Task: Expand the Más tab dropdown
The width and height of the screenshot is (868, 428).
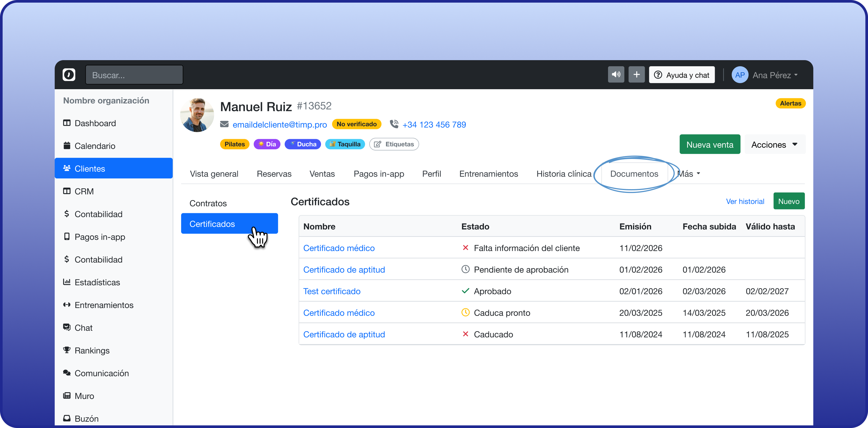Action: click(689, 174)
